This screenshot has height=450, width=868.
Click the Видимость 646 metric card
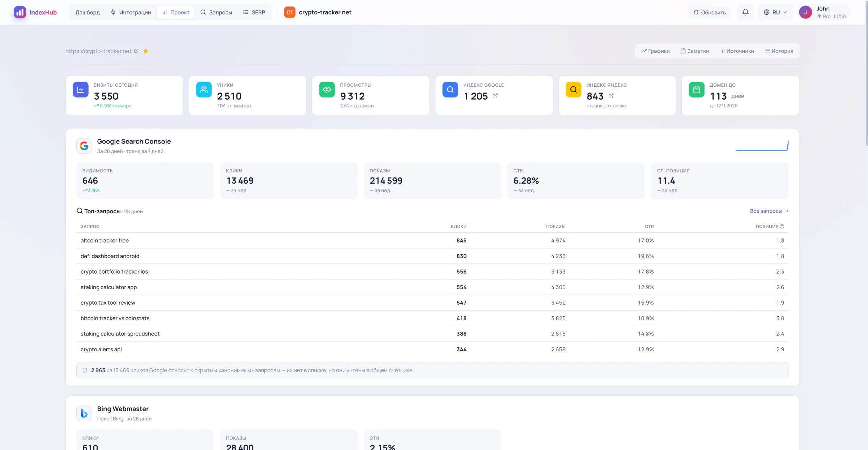145,180
